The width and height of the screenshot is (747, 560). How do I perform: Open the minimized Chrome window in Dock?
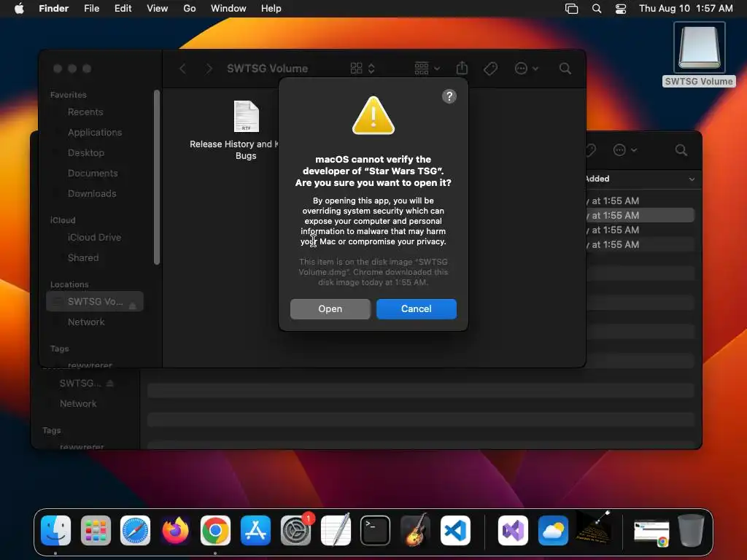(651, 534)
